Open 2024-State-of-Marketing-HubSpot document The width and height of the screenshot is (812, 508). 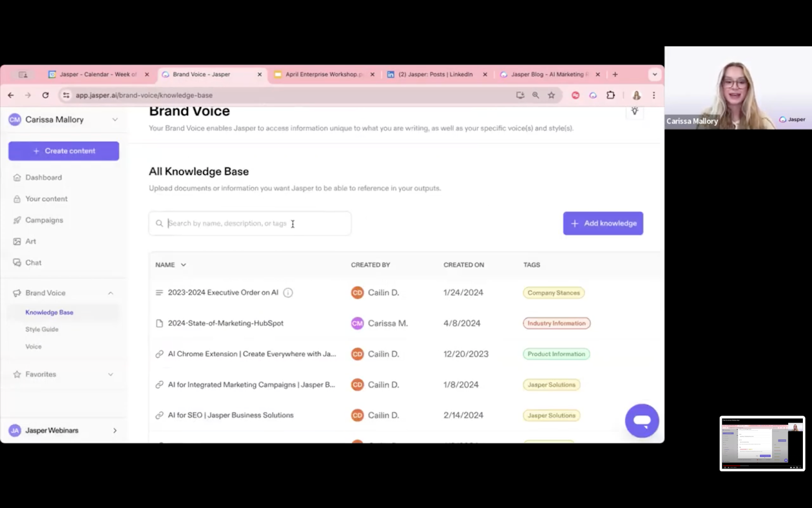226,323
